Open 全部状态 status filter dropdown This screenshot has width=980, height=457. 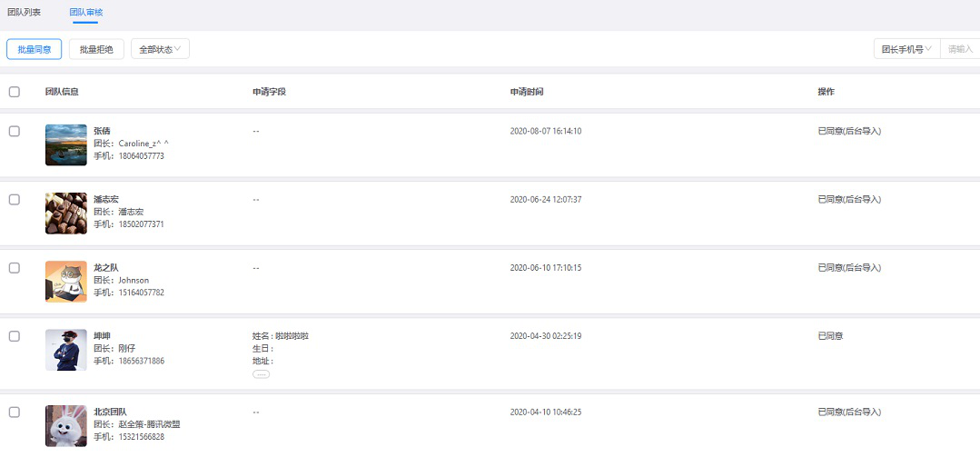click(160, 49)
